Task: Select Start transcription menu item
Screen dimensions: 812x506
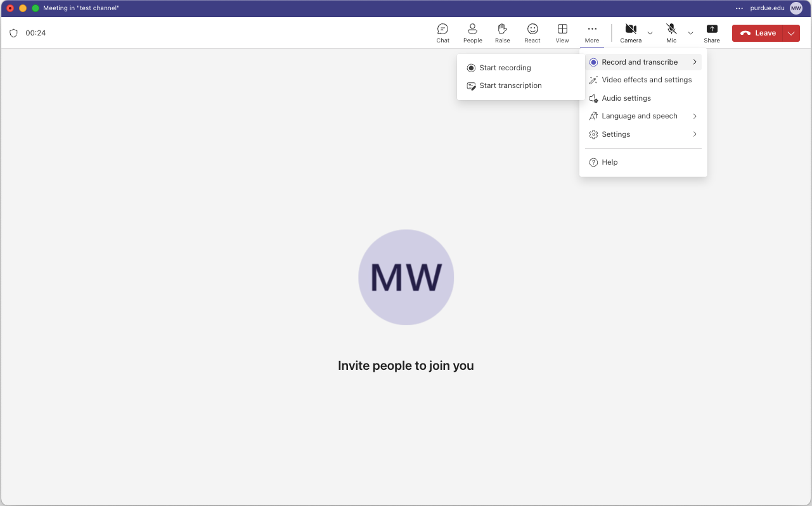Action: pyautogui.click(x=510, y=85)
